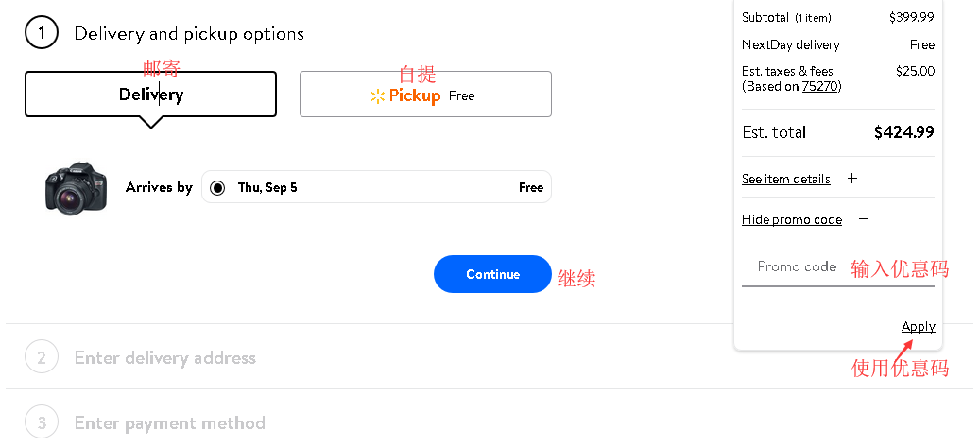This screenshot has width=980, height=447.
Task: Click the plus icon beside See item details
Action: [x=851, y=179]
